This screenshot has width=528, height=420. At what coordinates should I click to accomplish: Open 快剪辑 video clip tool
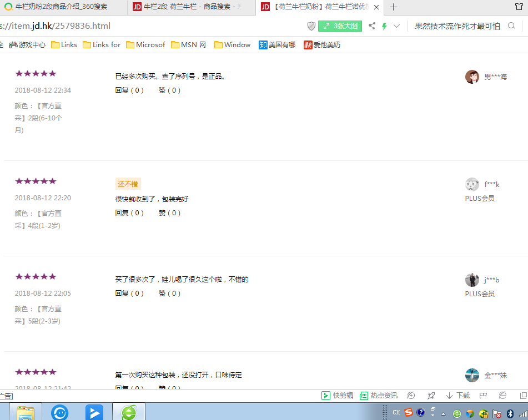click(x=338, y=396)
